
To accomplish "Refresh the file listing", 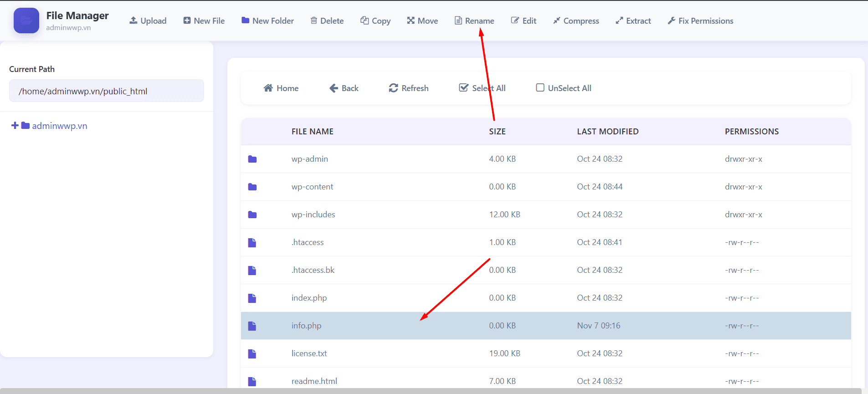I will tap(408, 88).
